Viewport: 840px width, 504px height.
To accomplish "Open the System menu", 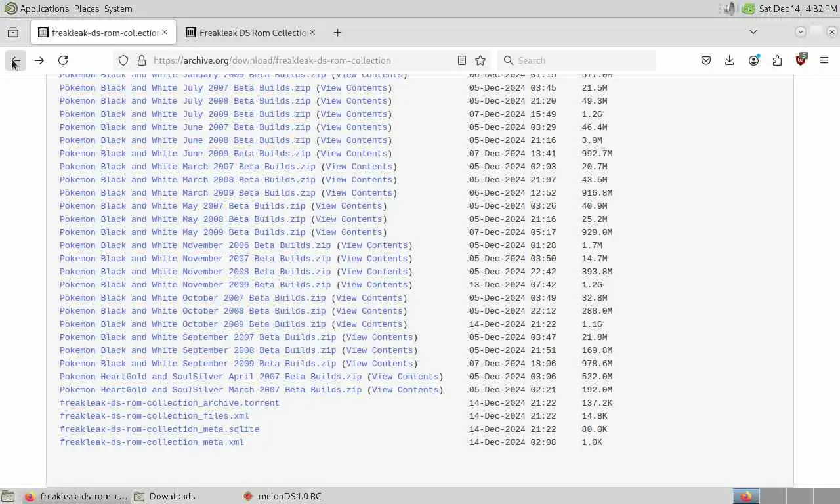I will click(118, 9).
